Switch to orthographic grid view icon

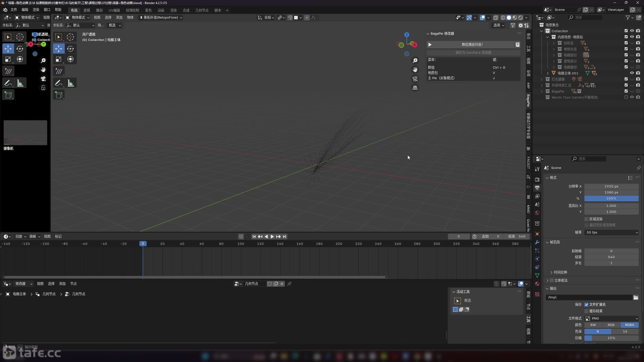click(415, 88)
